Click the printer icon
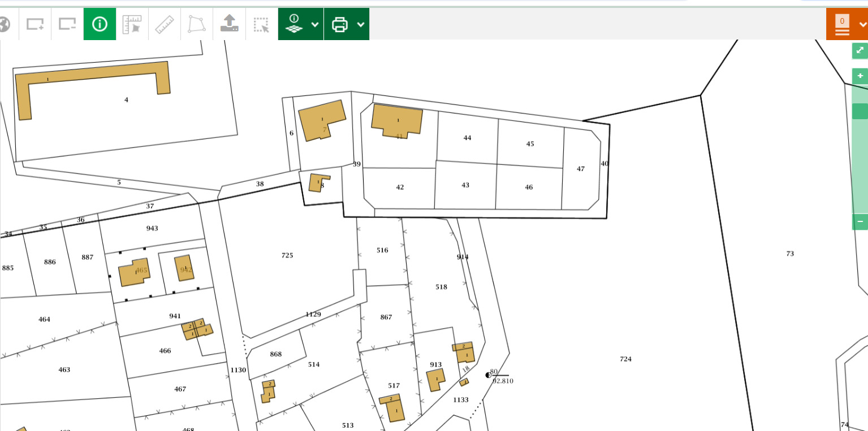Image resolution: width=868 pixels, height=431 pixels. pos(340,24)
